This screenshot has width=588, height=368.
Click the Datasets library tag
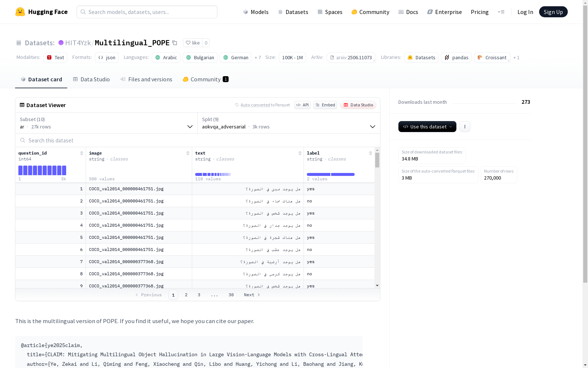point(422,57)
